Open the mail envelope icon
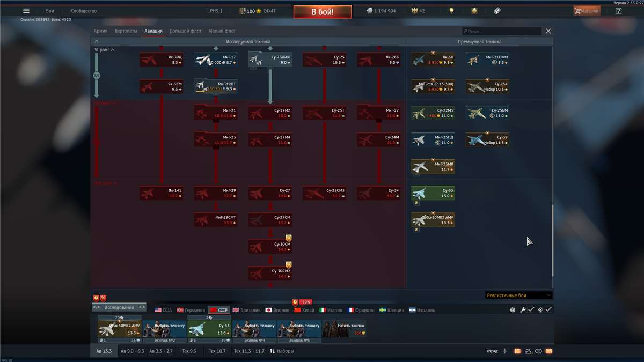The height and width of the screenshot is (362, 644). click(548, 351)
